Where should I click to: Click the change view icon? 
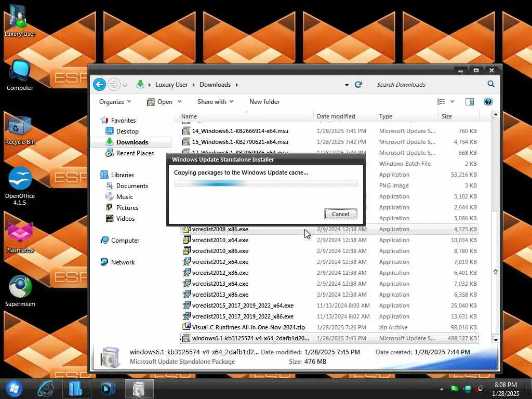441,102
